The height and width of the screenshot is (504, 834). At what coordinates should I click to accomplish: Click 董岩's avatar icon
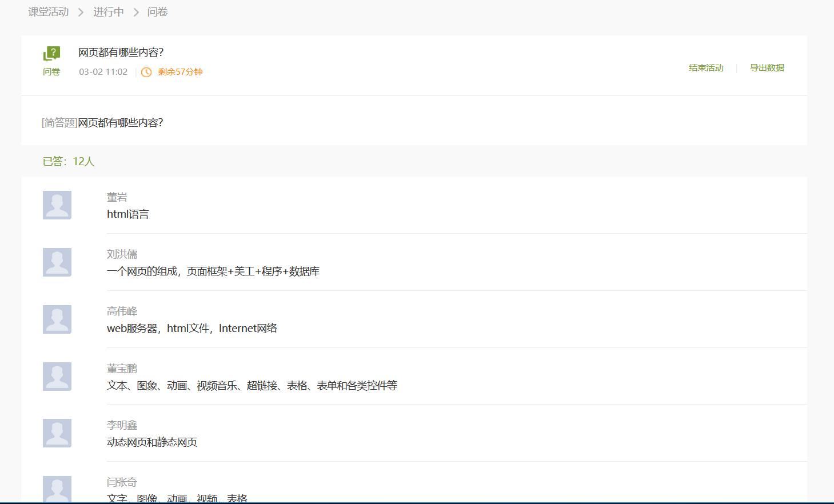(x=57, y=205)
